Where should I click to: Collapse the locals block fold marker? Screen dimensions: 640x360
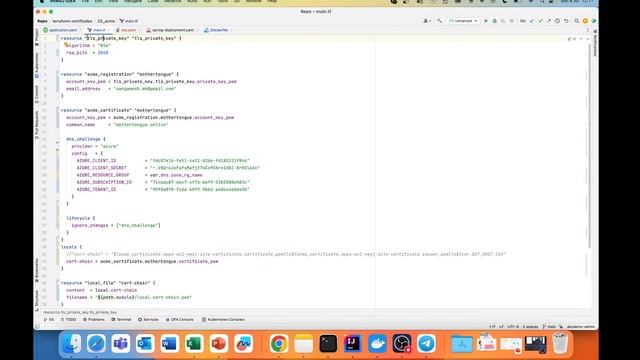pyautogui.click(x=57, y=247)
